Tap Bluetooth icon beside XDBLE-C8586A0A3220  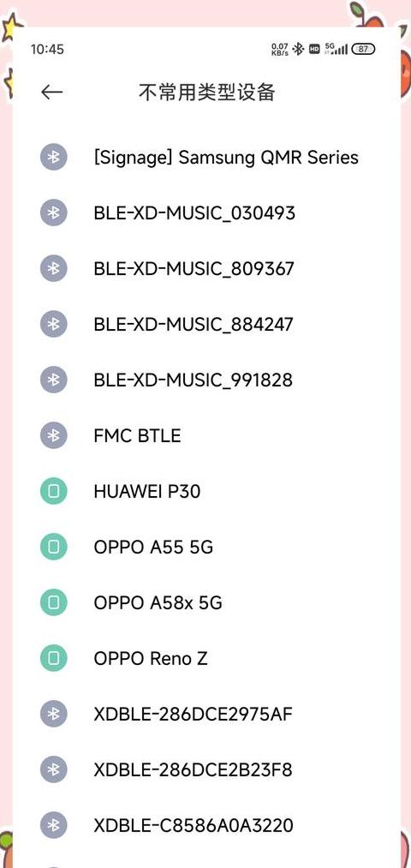pyautogui.click(x=54, y=825)
